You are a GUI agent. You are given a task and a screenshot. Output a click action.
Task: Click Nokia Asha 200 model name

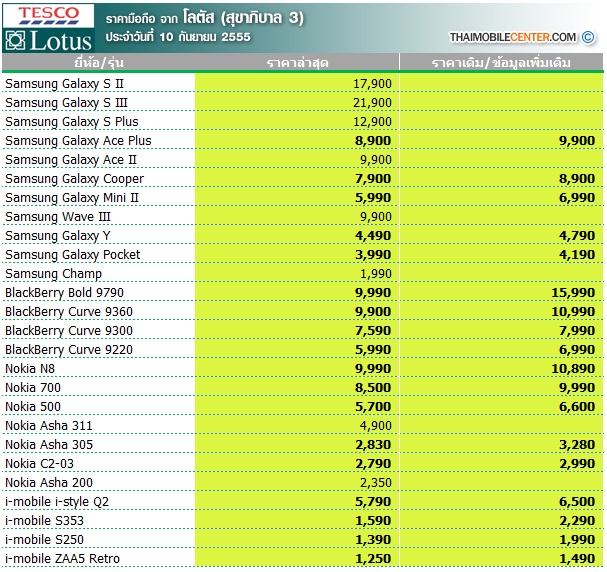[x=49, y=482]
